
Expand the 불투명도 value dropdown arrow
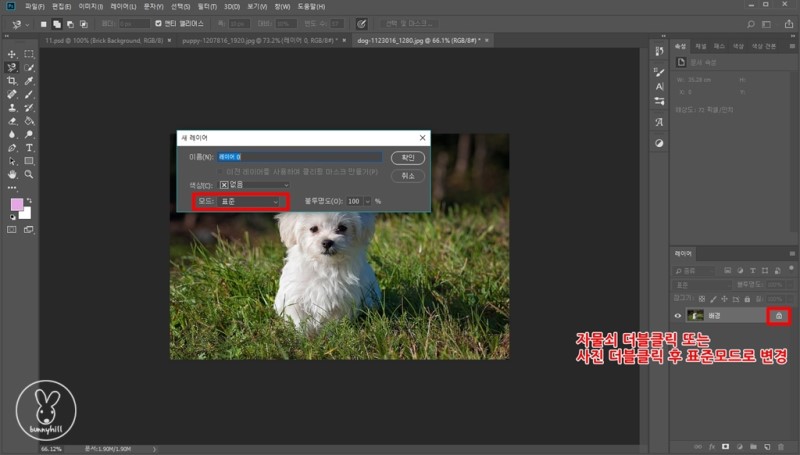[368, 201]
